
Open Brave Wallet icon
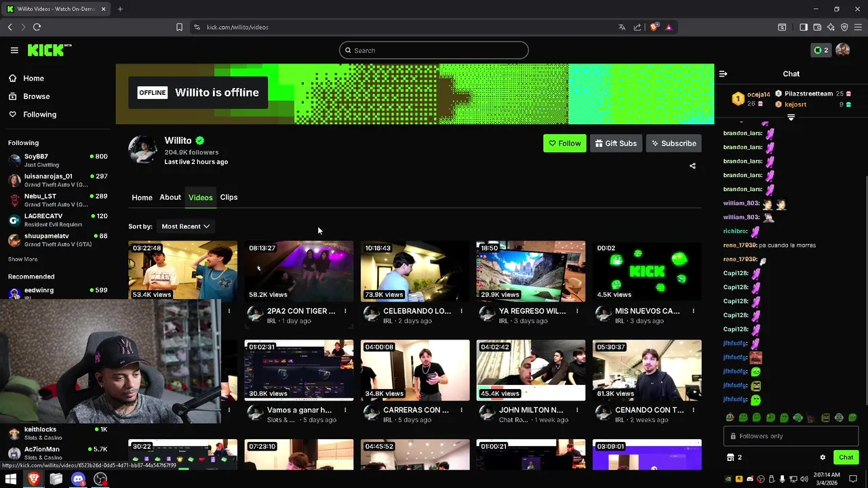coord(817,27)
